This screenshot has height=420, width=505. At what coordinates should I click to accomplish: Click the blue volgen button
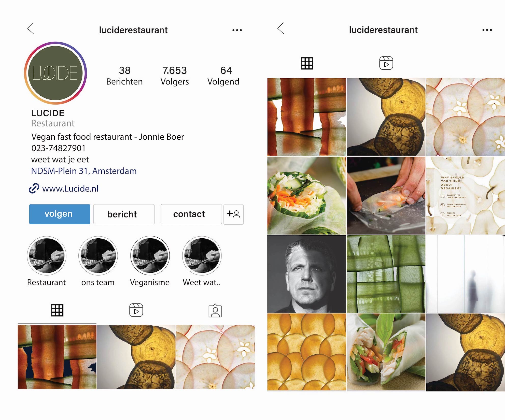click(x=60, y=214)
